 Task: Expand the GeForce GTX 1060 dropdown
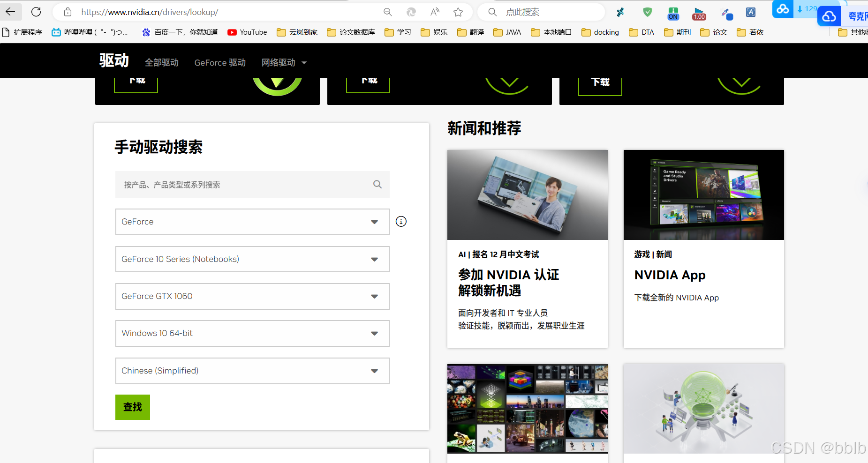[252, 296]
